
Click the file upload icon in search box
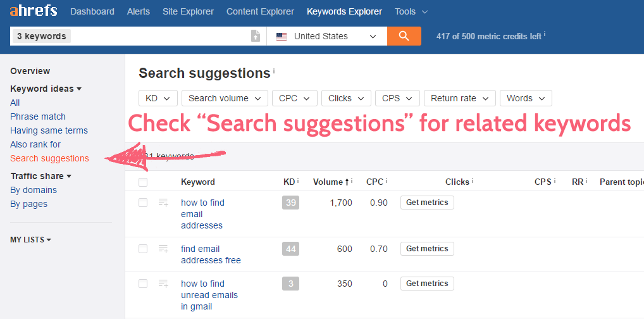click(x=256, y=36)
